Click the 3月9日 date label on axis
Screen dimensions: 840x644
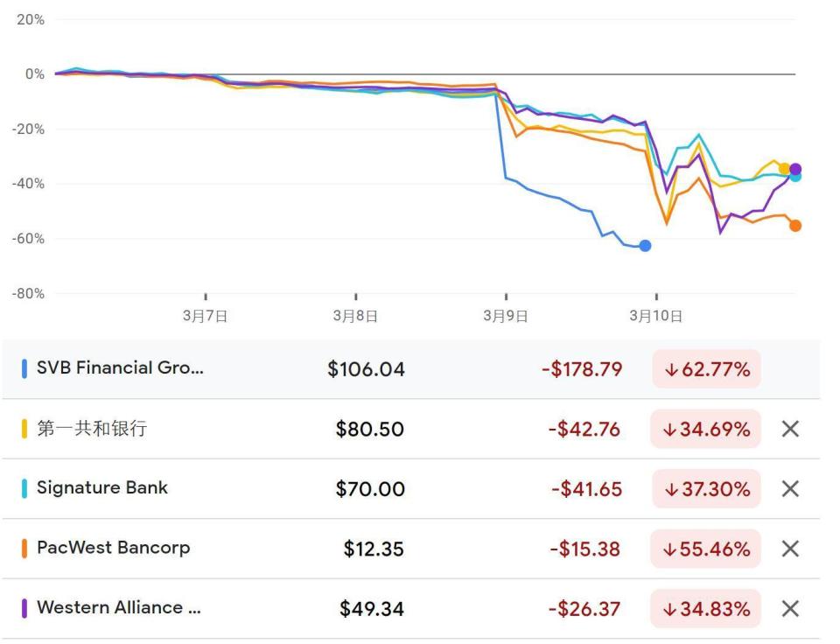(506, 317)
